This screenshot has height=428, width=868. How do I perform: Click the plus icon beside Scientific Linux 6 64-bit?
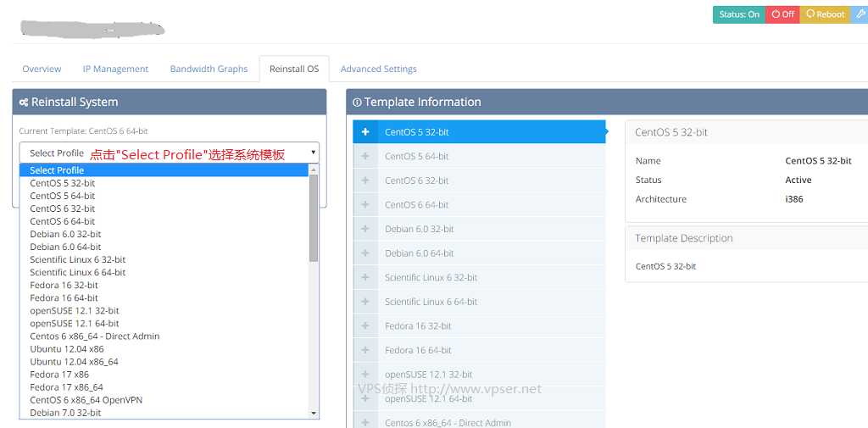[365, 302]
